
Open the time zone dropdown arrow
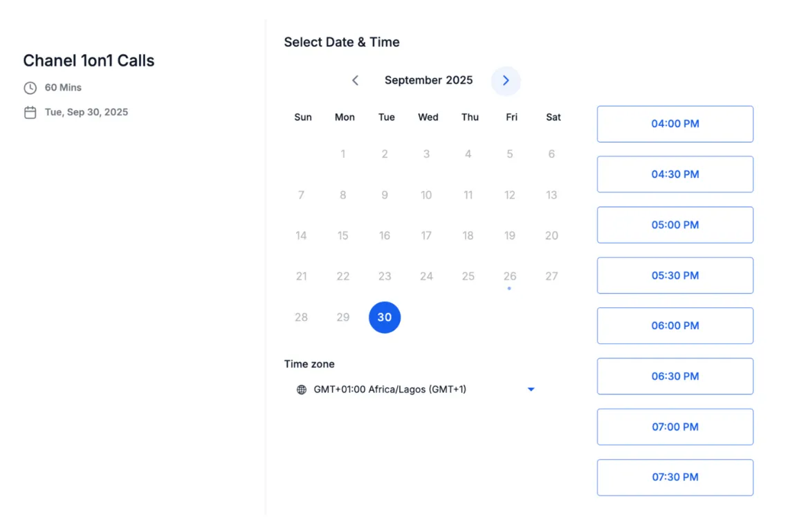(x=531, y=389)
